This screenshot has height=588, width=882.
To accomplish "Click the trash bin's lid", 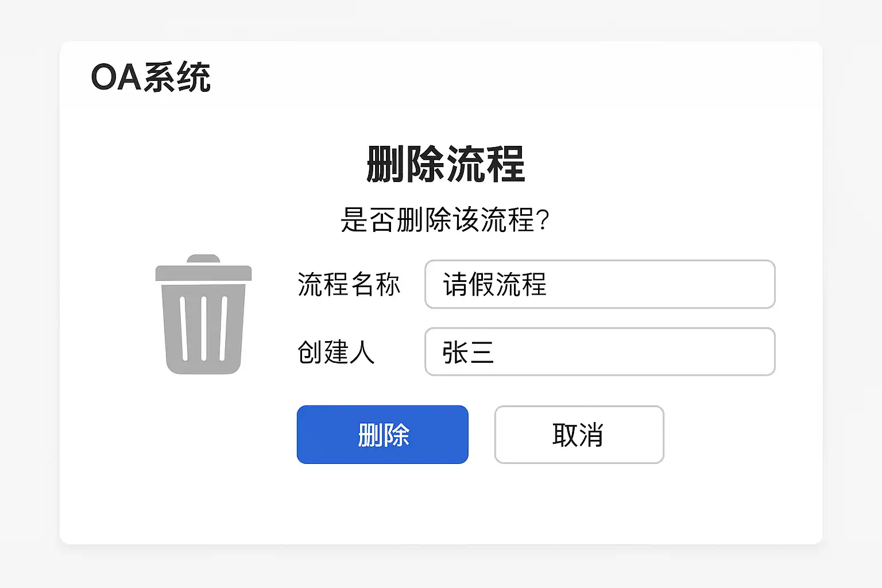I will (x=203, y=271).
